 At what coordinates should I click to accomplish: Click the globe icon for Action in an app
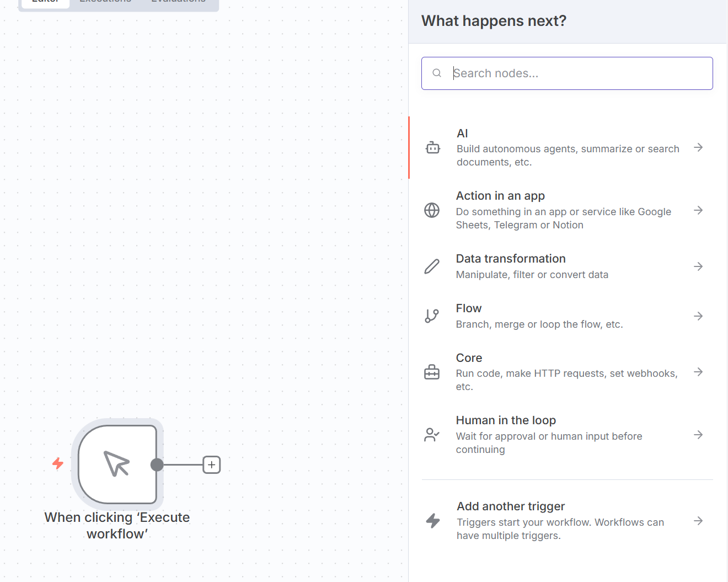432,210
